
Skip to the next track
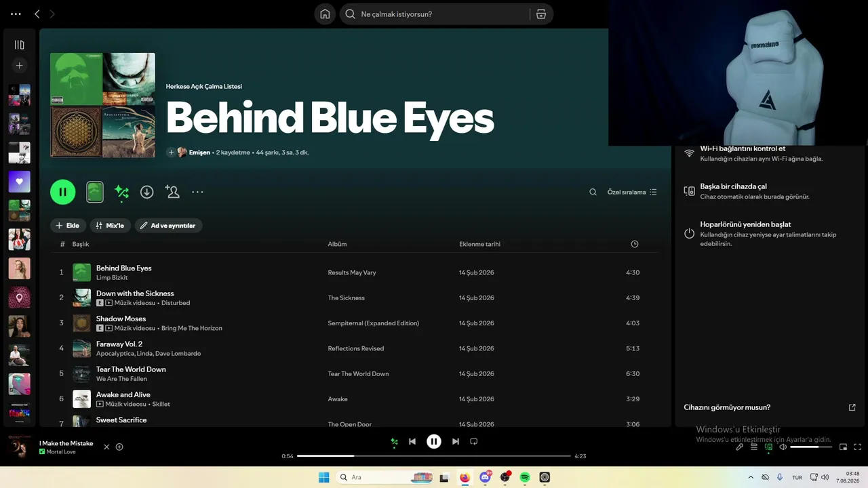pos(456,442)
